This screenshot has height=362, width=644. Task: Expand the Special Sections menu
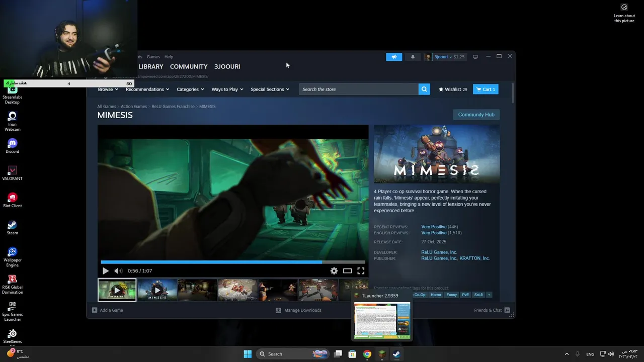(x=270, y=89)
